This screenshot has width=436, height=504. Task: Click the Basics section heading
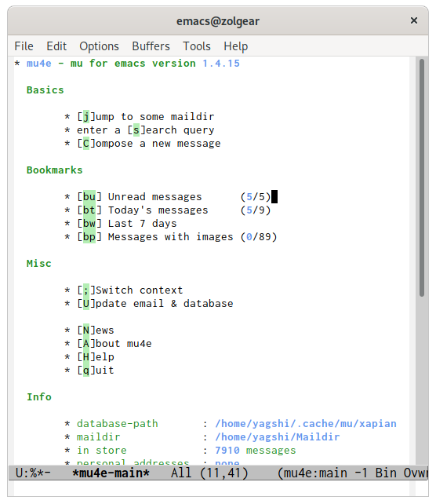[45, 90]
